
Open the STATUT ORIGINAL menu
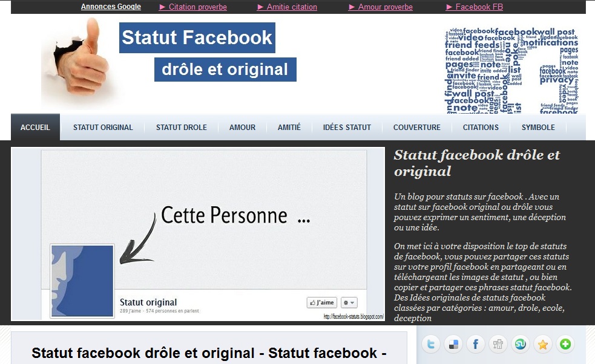103,128
